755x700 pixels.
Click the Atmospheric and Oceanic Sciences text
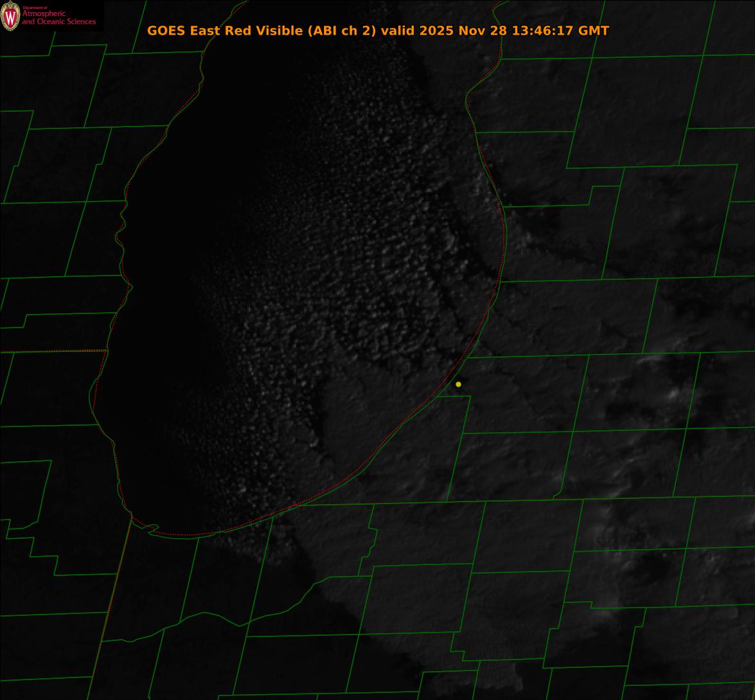[x=58, y=17]
